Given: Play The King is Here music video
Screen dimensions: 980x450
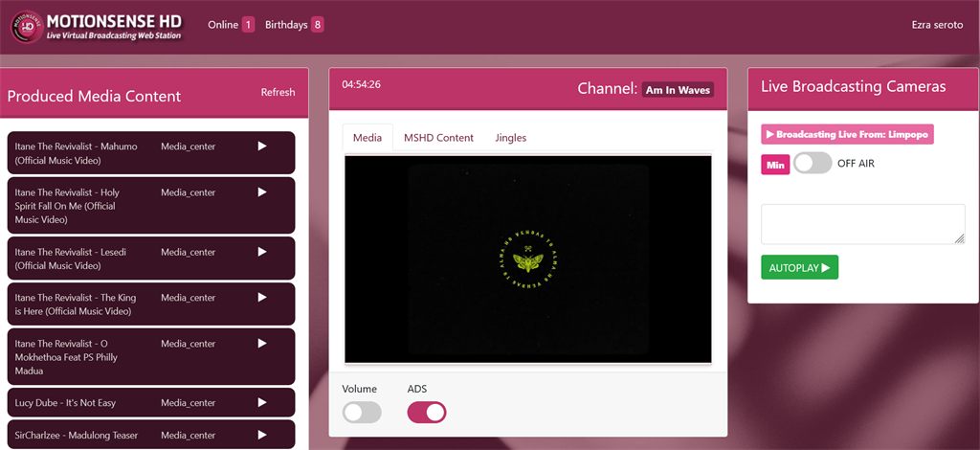Looking at the screenshot, I should (262, 298).
